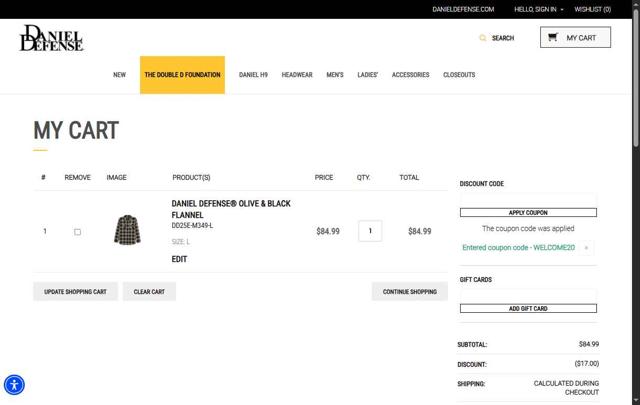Click 'The coupon code was applied' message
Screen dimensions: 640x405
[x=528, y=229]
